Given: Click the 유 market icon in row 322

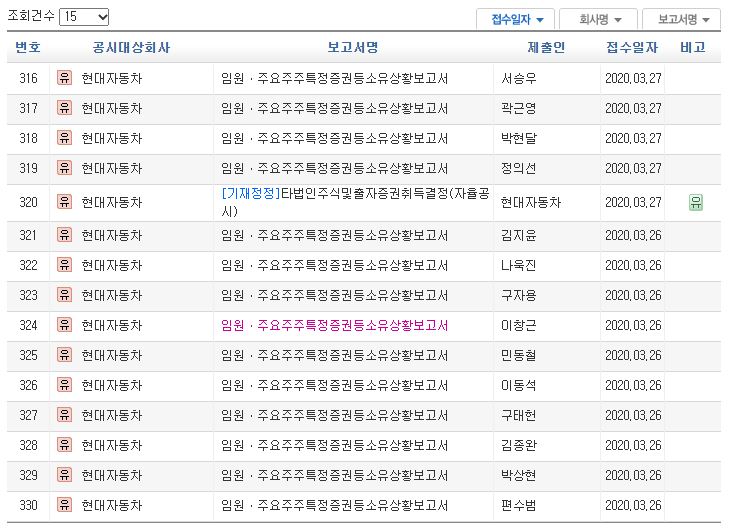Looking at the screenshot, I should click(64, 265).
